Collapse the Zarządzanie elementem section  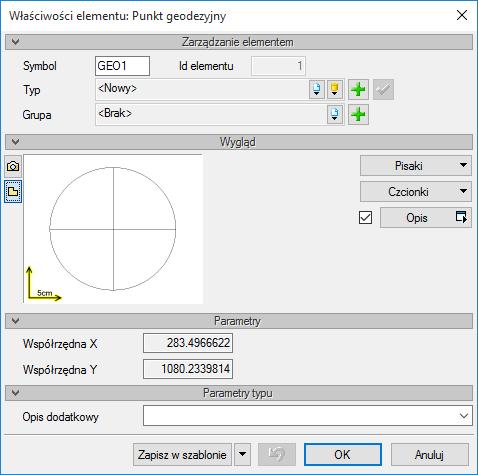tap(15, 42)
